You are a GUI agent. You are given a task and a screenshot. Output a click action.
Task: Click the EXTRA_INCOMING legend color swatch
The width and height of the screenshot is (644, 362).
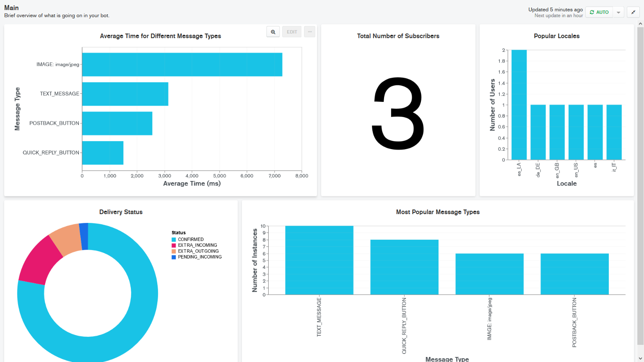click(174, 246)
